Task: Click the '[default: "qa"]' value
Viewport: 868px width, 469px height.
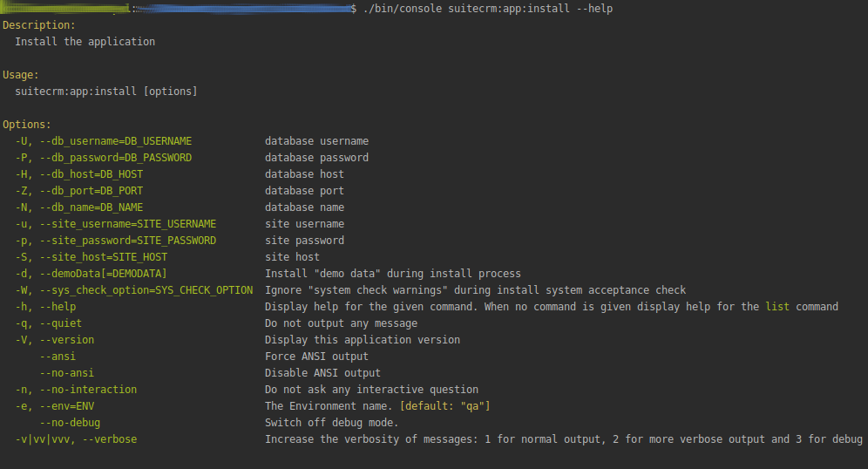Action: [x=445, y=407]
